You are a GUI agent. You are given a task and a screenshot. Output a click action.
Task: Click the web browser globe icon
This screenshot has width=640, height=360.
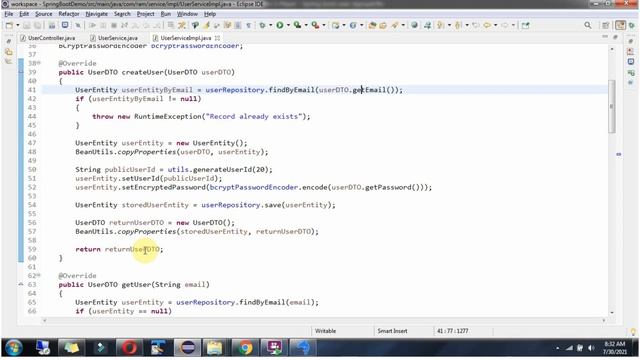tap(414, 25)
